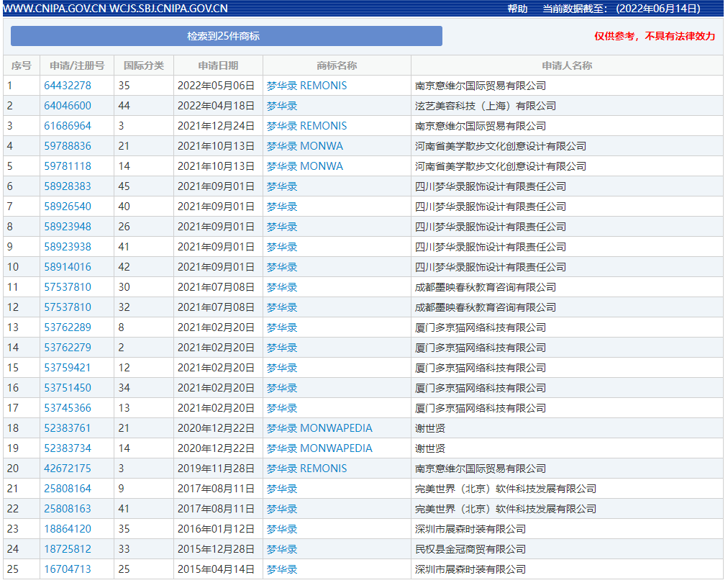Select date 2022年05月06日
The width and height of the screenshot is (728, 588).
[216, 86]
